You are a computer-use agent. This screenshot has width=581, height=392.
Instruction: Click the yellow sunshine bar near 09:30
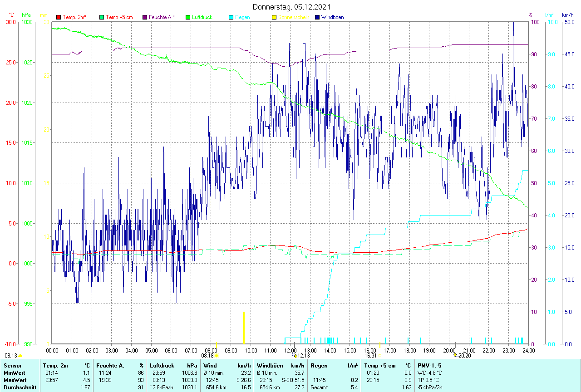point(244,328)
